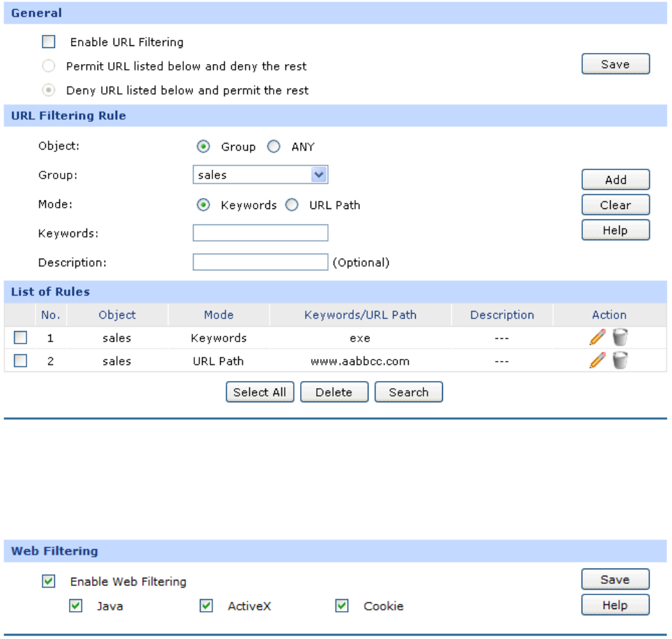672x639 pixels.
Task: Save the Web Filtering settings
Action: point(616,579)
